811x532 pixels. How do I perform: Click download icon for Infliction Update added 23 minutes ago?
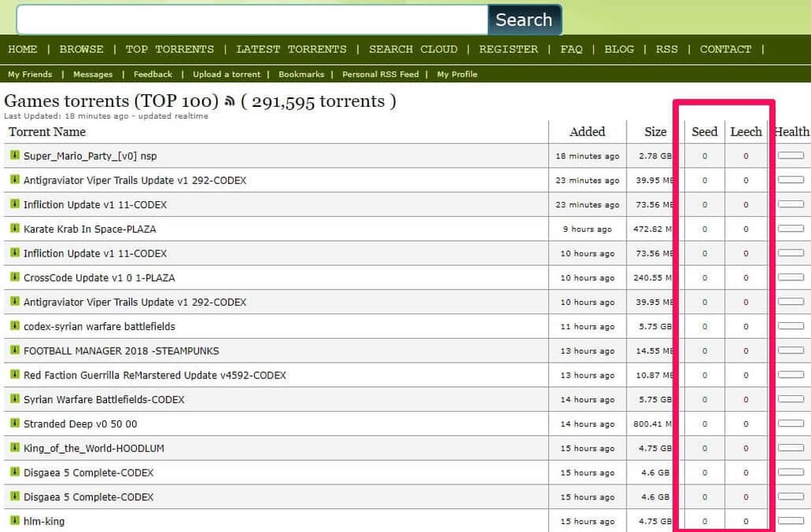(15, 203)
